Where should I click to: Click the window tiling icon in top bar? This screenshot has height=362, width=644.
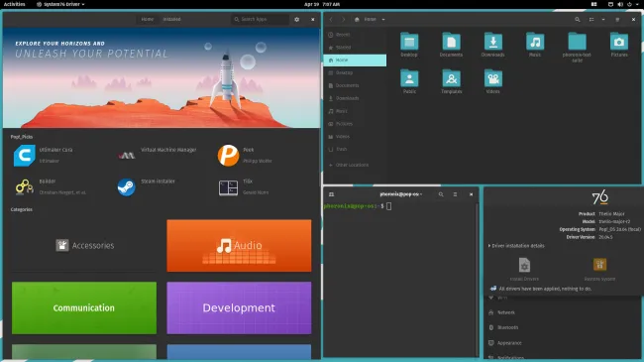click(593, 4)
